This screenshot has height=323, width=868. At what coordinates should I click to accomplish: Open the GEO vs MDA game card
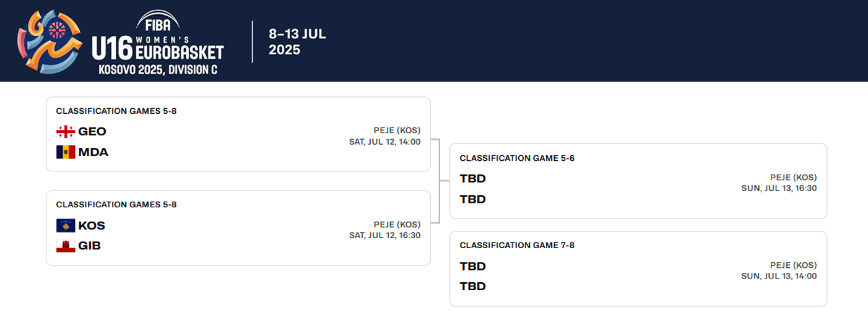click(238, 134)
